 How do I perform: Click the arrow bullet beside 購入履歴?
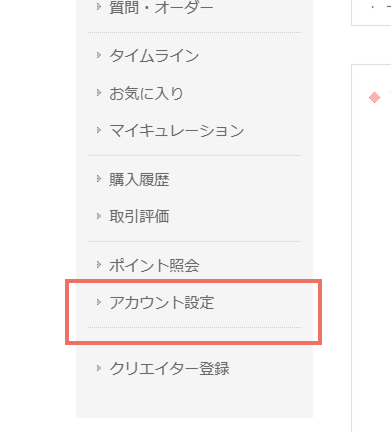[x=99, y=179]
